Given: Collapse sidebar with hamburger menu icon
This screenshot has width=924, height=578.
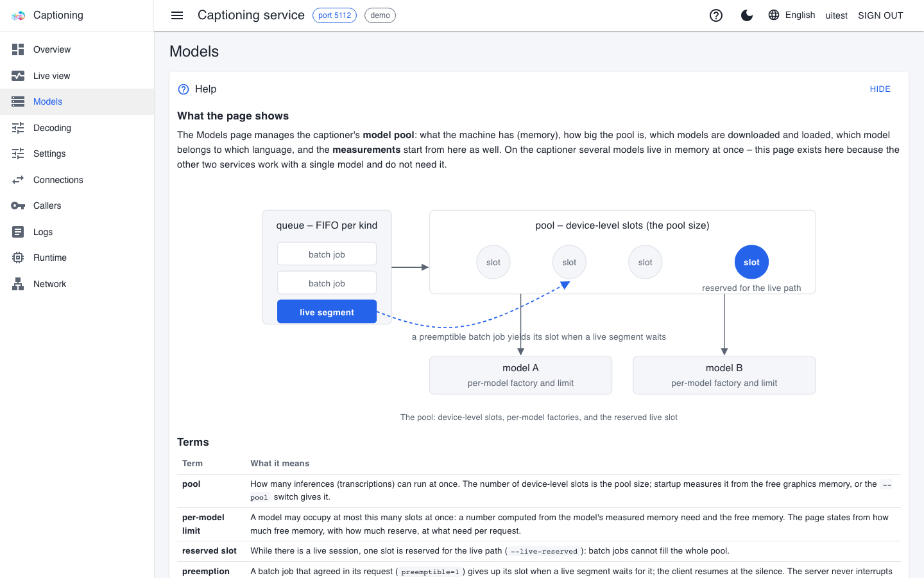Looking at the screenshot, I should click(177, 15).
